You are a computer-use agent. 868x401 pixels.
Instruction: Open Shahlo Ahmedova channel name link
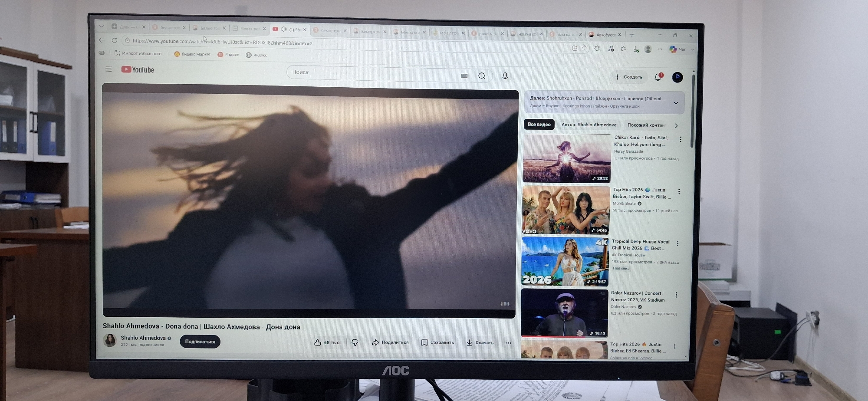tap(143, 338)
